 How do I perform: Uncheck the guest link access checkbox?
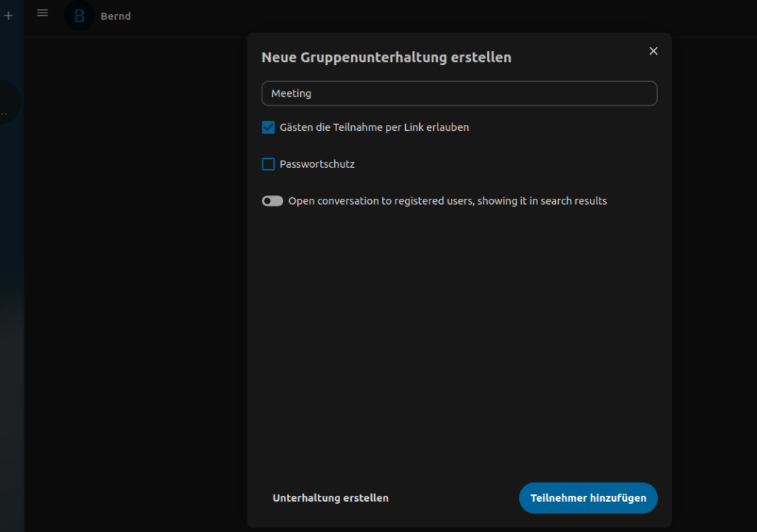268,127
